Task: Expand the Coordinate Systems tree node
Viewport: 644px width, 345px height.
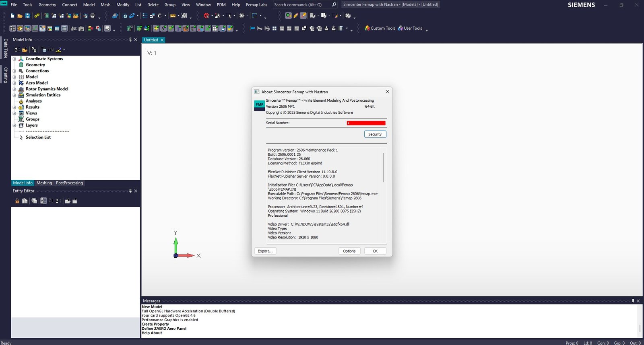Action: tap(14, 59)
